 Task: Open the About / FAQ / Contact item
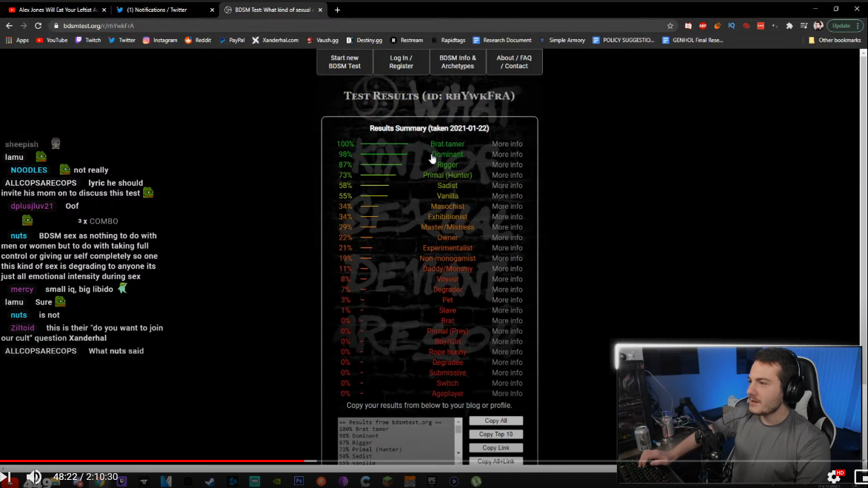(x=514, y=62)
